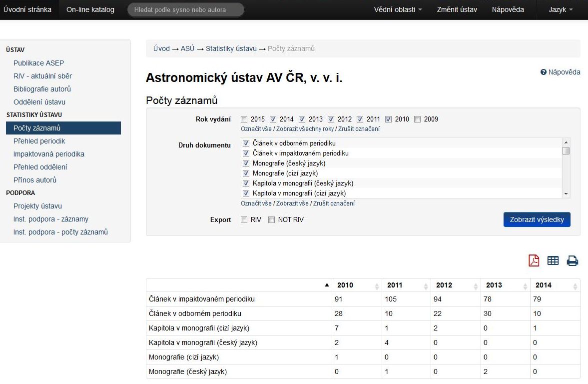588x384 pixels.
Task: Open the On-line katalog
Action: coord(90,10)
